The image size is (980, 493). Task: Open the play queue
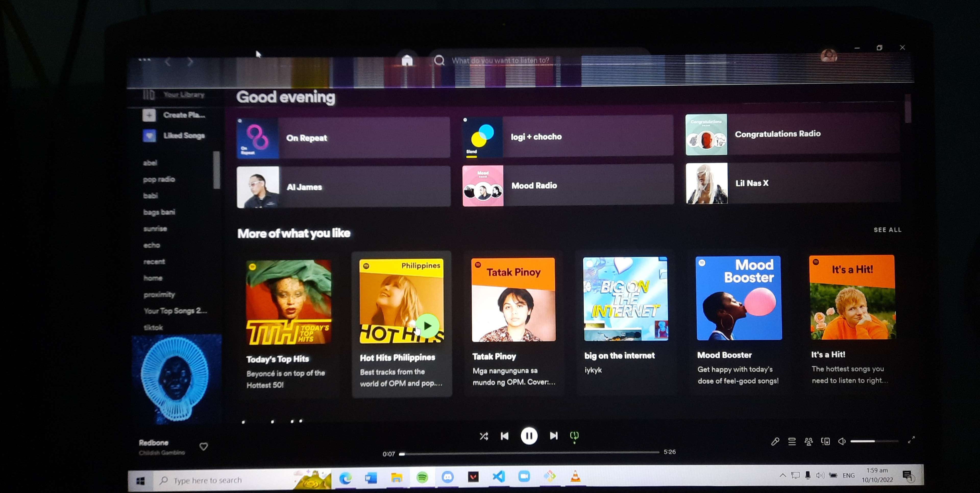point(792,442)
